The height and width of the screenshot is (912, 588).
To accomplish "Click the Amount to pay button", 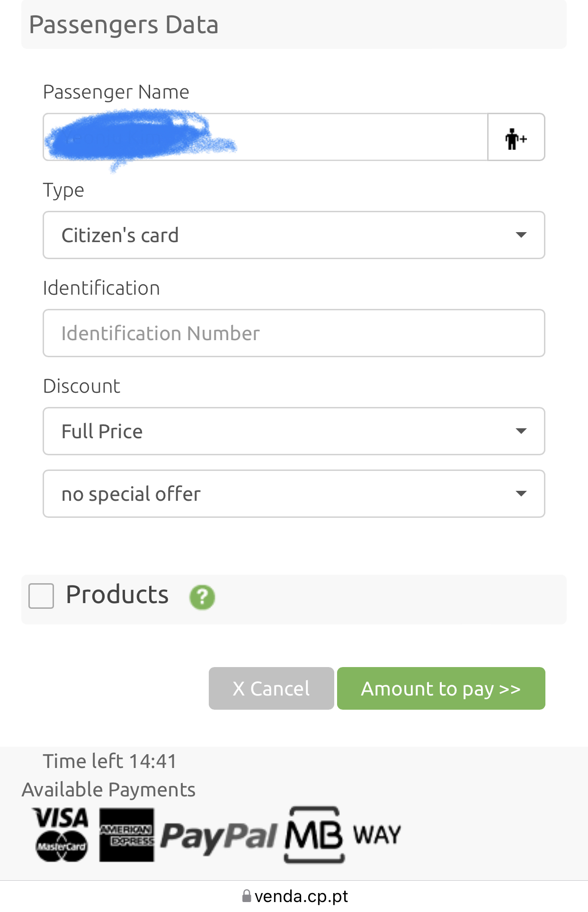I will 441,688.
